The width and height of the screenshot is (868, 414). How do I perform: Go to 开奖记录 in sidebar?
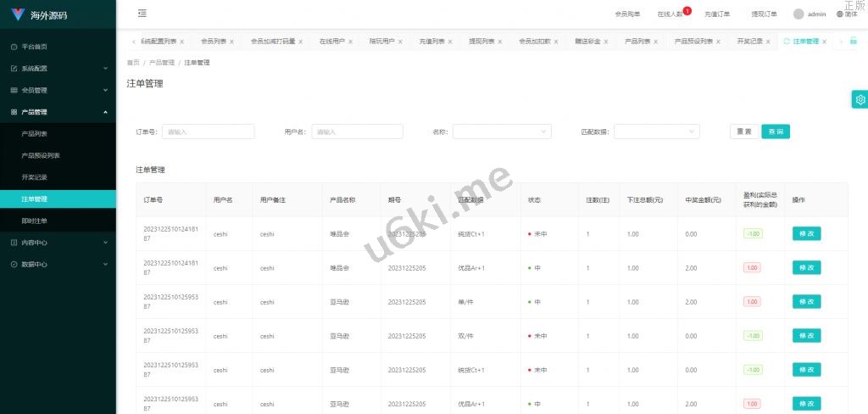(35, 176)
